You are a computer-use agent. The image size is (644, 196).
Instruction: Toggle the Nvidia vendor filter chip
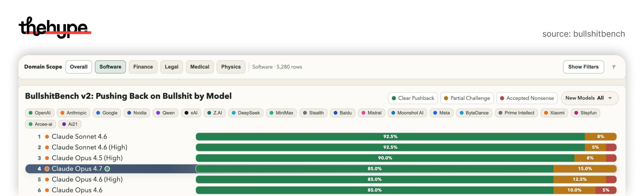(137, 113)
